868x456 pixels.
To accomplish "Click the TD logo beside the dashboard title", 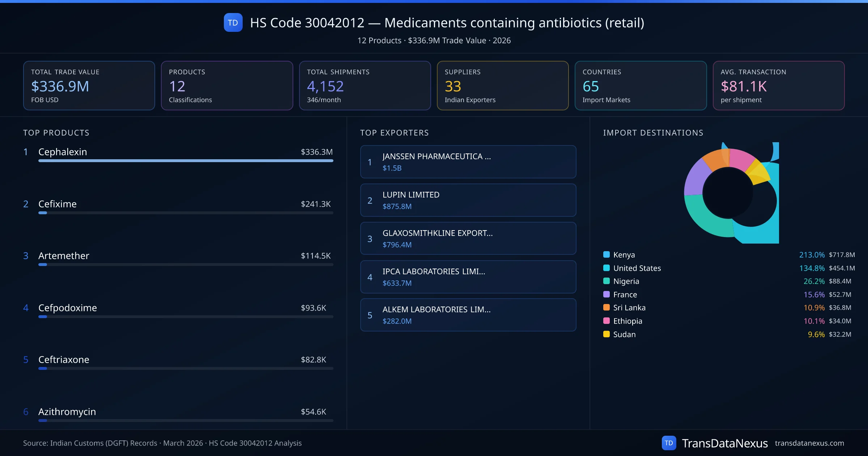I will tap(233, 22).
